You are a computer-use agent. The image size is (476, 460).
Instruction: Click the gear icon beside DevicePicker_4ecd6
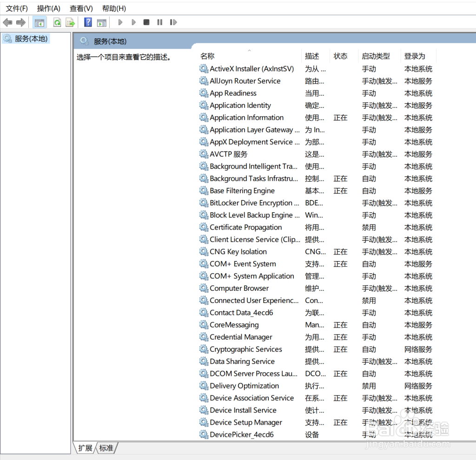[204, 434]
